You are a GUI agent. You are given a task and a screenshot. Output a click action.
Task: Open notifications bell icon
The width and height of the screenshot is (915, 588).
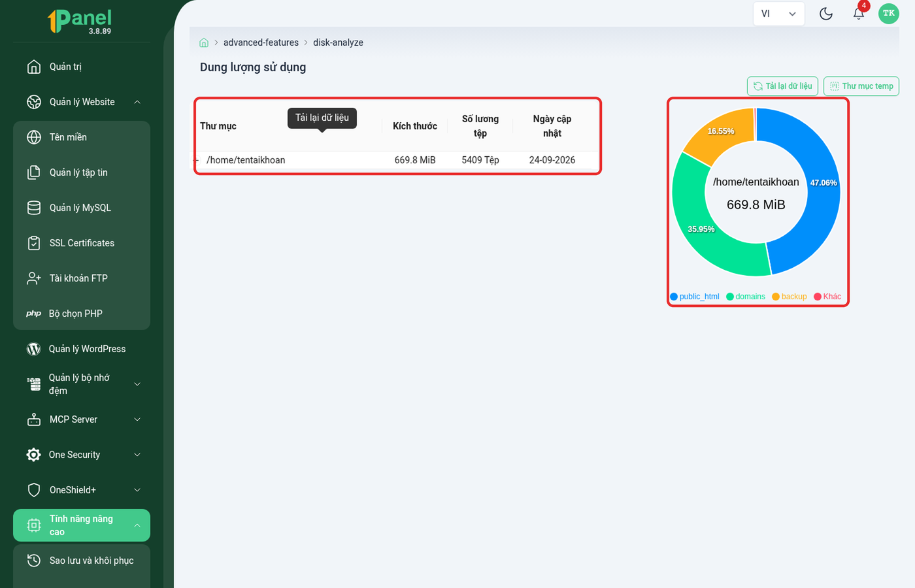point(859,14)
